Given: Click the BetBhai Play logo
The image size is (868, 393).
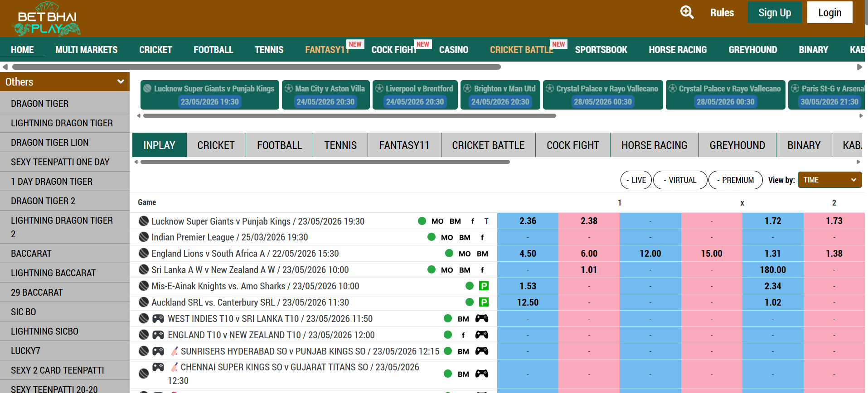Looking at the screenshot, I should click(47, 19).
